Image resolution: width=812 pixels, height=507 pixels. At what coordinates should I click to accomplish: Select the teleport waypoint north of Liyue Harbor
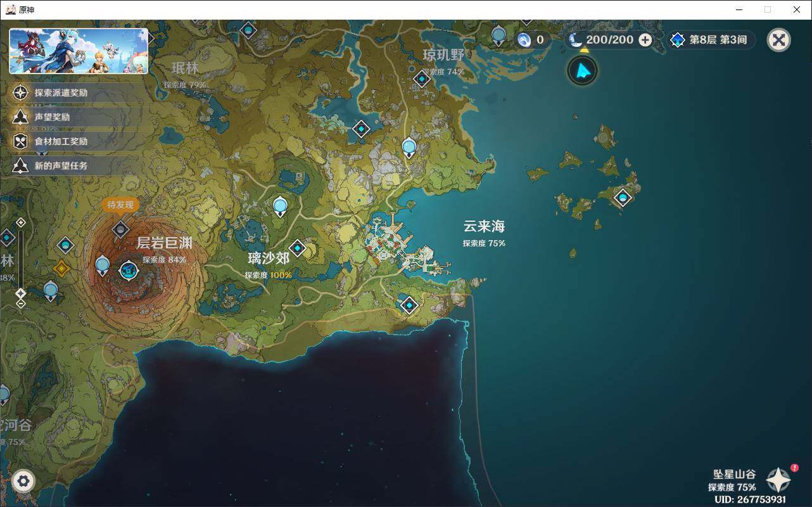(x=409, y=148)
